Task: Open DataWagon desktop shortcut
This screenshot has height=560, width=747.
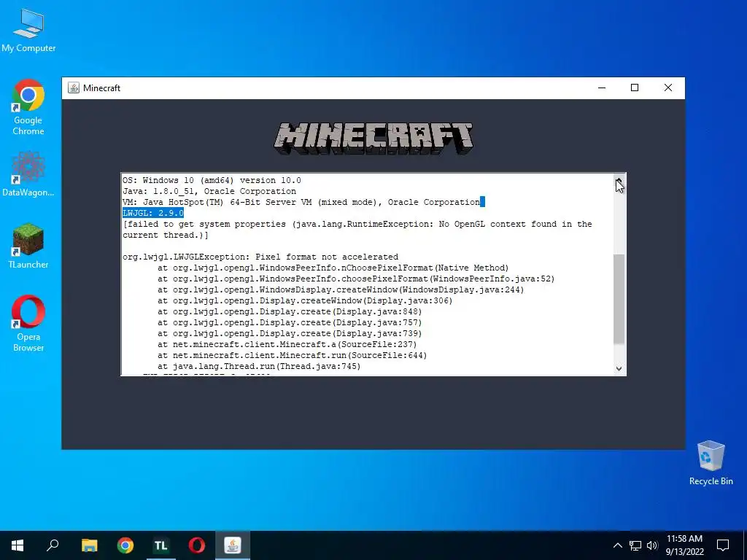Action: (x=28, y=174)
